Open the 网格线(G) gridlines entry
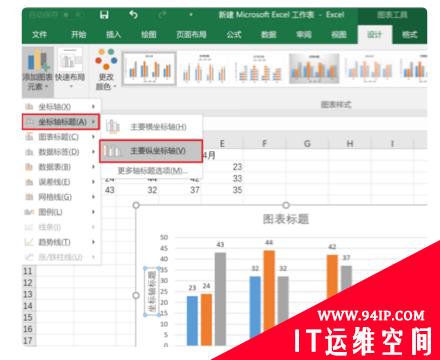This screenshot has height=360, width=440. click(61, 197)
